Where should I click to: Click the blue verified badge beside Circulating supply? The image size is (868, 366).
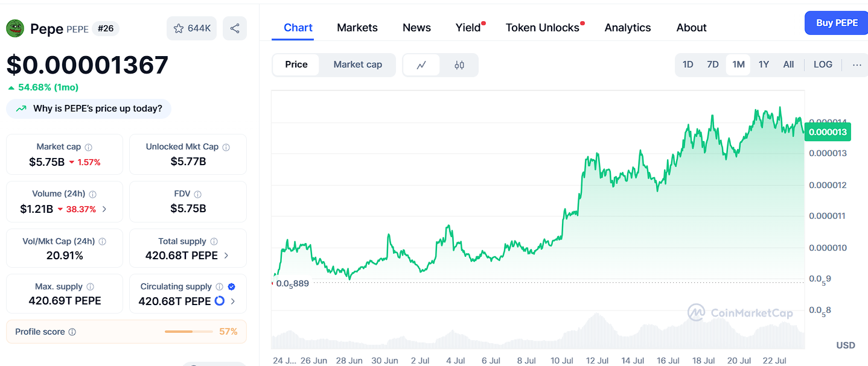(232, 287)
